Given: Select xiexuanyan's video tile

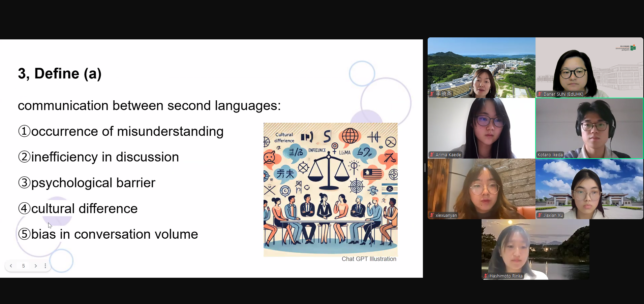Looking at the screenshot, I should click(481, 189).
